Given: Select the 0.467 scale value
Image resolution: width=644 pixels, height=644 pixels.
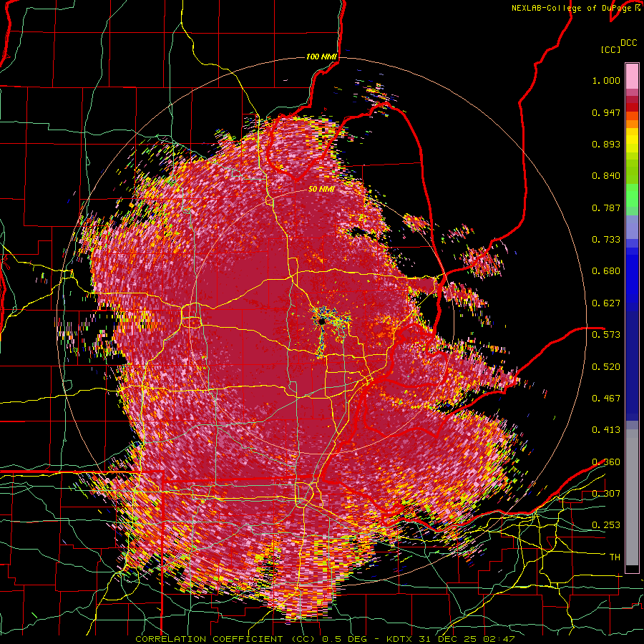Looking at the screenshot, I should (x=606, y=399).
